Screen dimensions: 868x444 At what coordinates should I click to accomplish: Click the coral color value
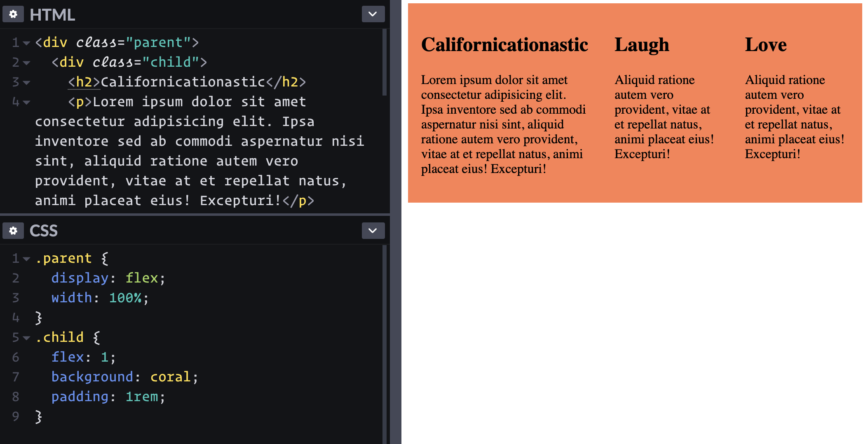point(171,377)
